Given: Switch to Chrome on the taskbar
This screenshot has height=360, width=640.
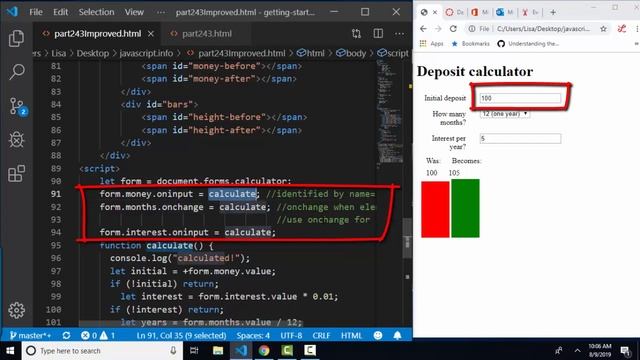Looking at the screenshot, I should (x=264, y=351).
